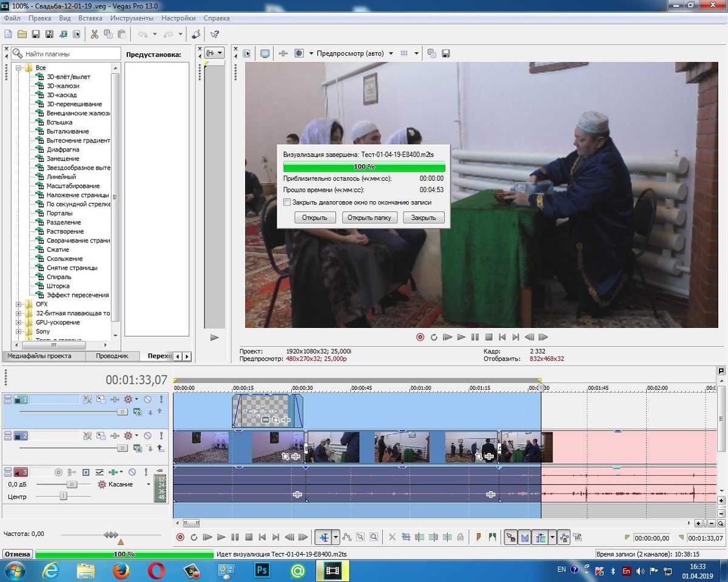Click the What's This help icon
This screenshot has width=728, height=582.
click(x=214, y=35)
